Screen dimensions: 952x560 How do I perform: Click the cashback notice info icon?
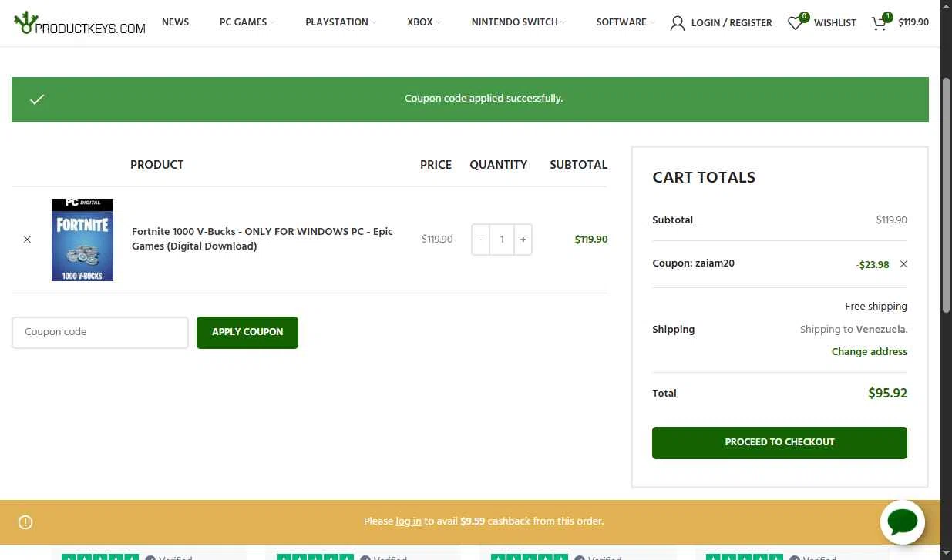point(25,522)
